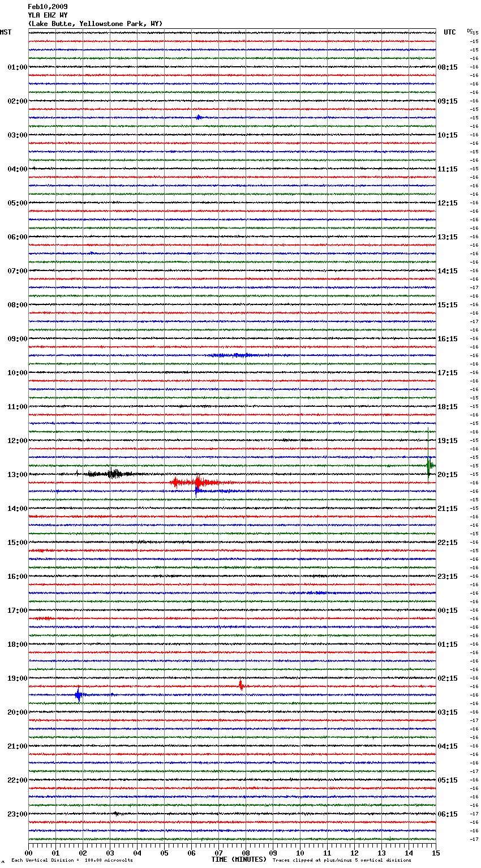481x868 pixels.
Task: Click the 15 minute tick label
Action: (x=435, y=853)
